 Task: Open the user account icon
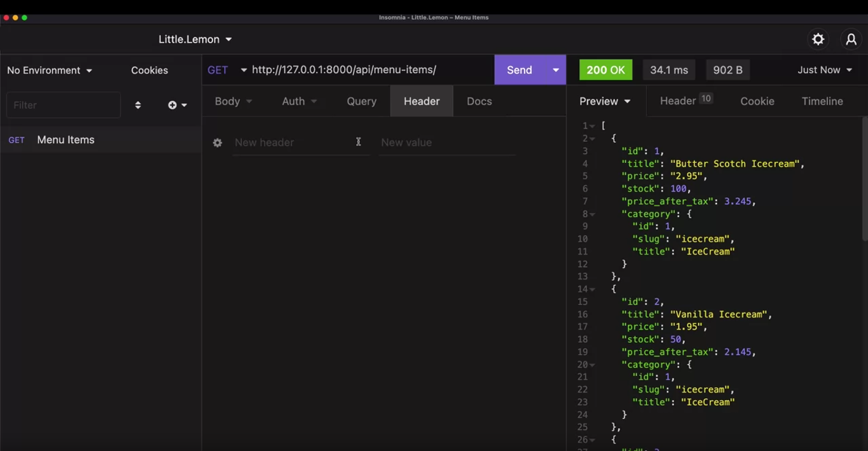[x=851, y=39]
